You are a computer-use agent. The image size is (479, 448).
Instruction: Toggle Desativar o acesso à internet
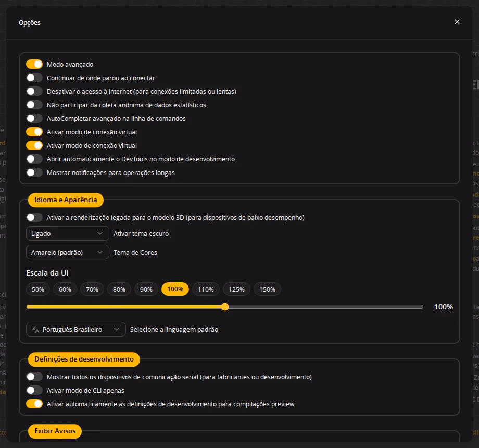(x=34, y=91)
